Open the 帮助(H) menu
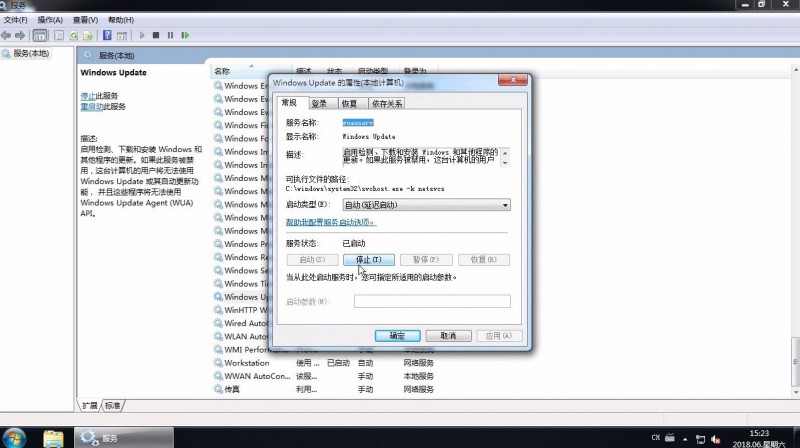Screen dimensions: 800x448 pyautogui.click(x=121, y=20)
